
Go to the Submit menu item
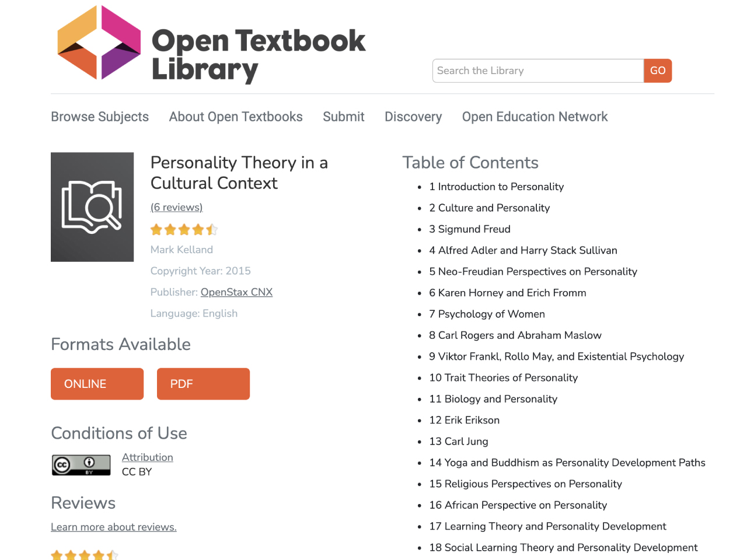click(x=344, y=117)
